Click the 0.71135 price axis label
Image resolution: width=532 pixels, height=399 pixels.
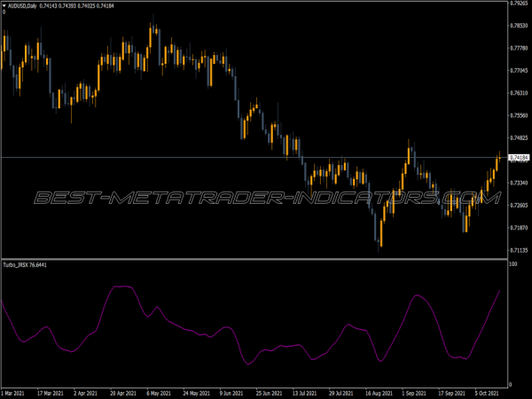(x=519, y=251)
